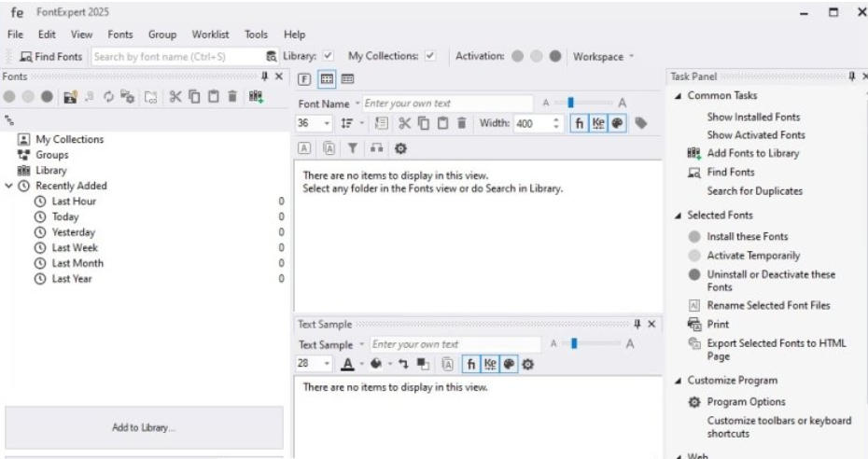Viewport: 868px width, 459px height.
Task: Click the gear settings icon in font preview toolbar
Action: pos(400,148)
